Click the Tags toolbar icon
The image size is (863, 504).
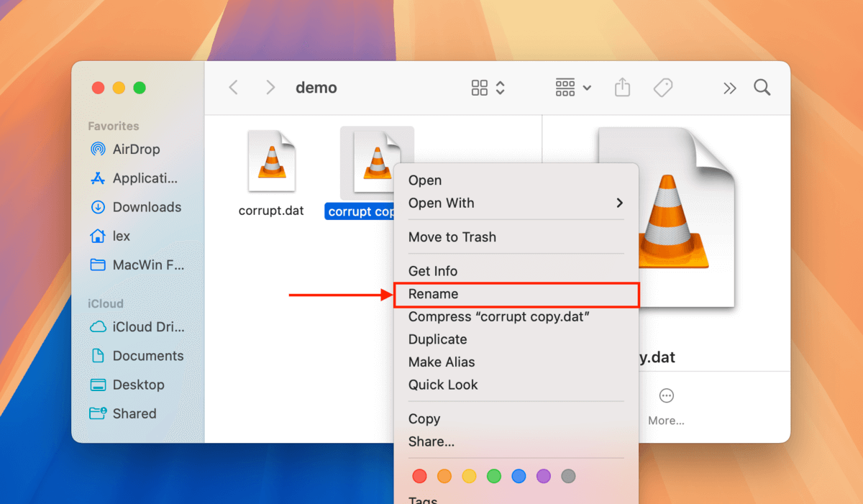[x=662, y=88]
